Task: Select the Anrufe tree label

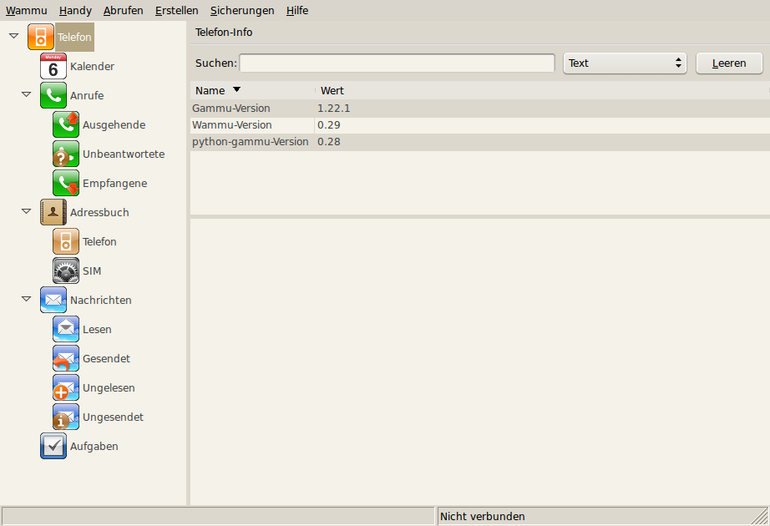Action: [86, 95]
